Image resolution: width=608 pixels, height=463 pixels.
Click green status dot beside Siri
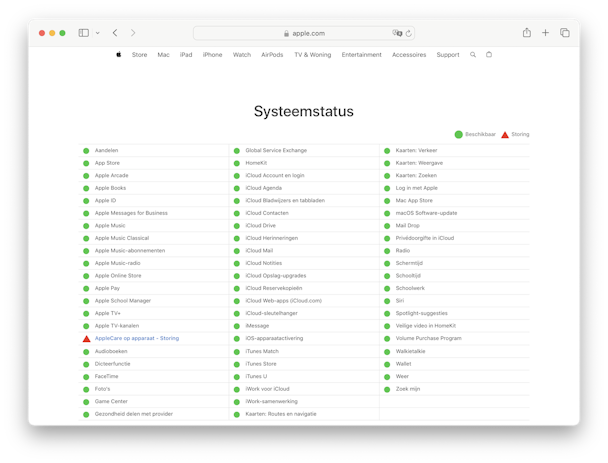click(387, 301)
